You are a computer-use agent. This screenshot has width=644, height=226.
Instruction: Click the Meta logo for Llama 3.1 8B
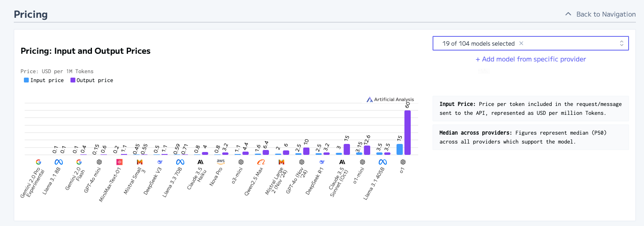point(59,162)
